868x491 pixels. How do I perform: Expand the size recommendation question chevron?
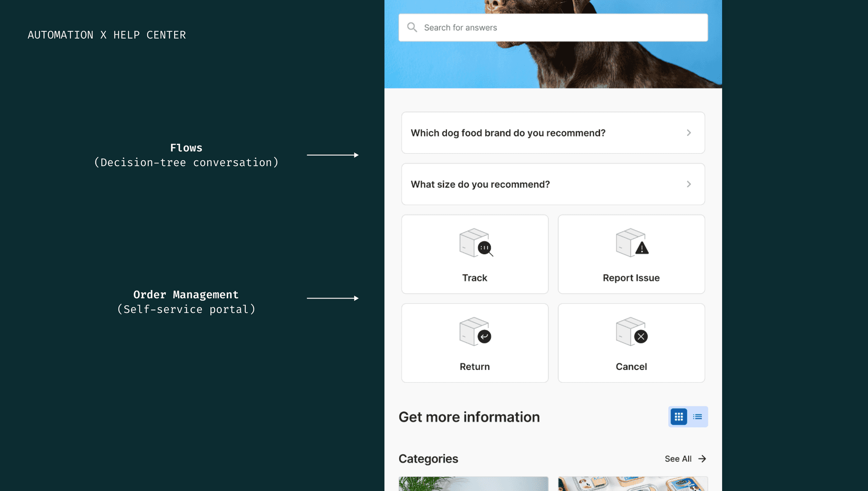point(689,184)
